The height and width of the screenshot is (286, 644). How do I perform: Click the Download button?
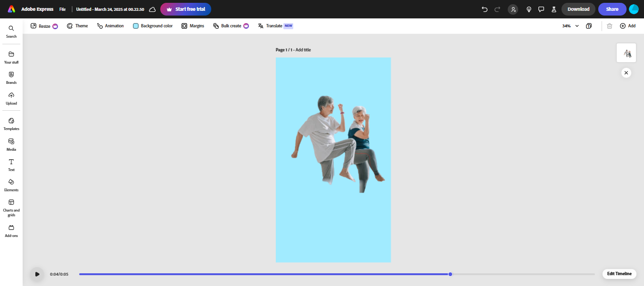click(578, 9)
